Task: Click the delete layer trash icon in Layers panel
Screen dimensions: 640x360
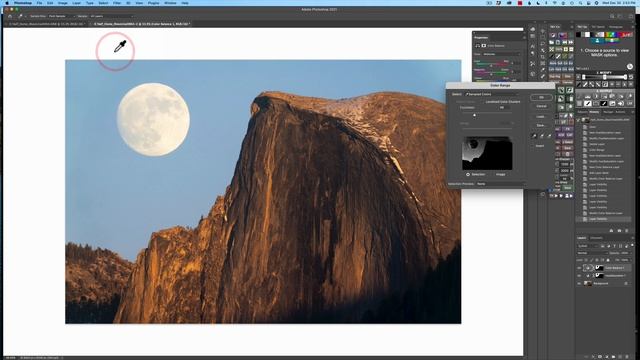Action: pyautogui.click(x=627, y=357)
